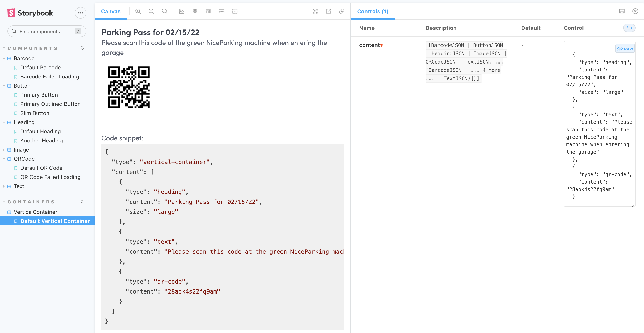
Task: Open the Storybook ellipsis menu
Action: click(x=80, y=13)
